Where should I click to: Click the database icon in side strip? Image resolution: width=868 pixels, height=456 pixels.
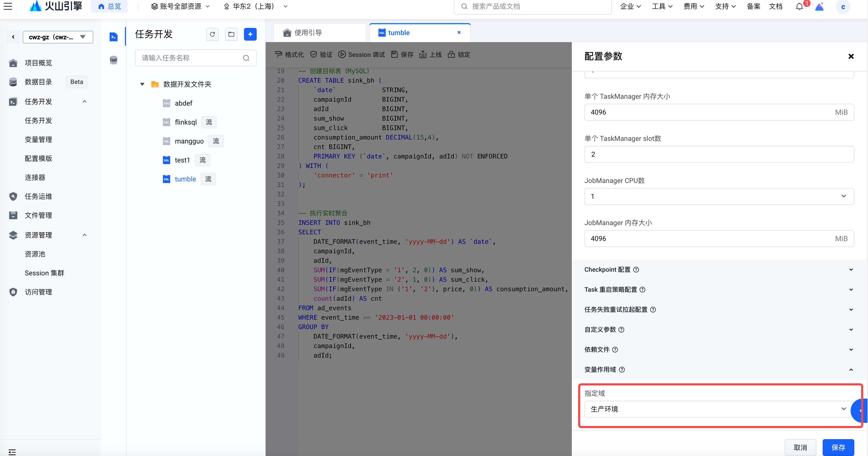pos(114,60)
